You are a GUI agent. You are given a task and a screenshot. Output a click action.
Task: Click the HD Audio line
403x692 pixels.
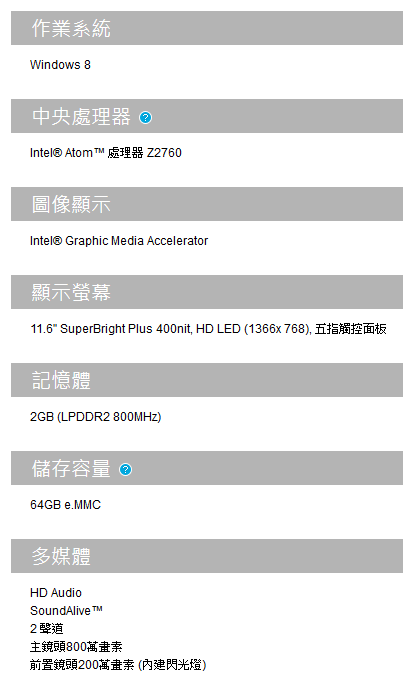(x=56, y=593)
